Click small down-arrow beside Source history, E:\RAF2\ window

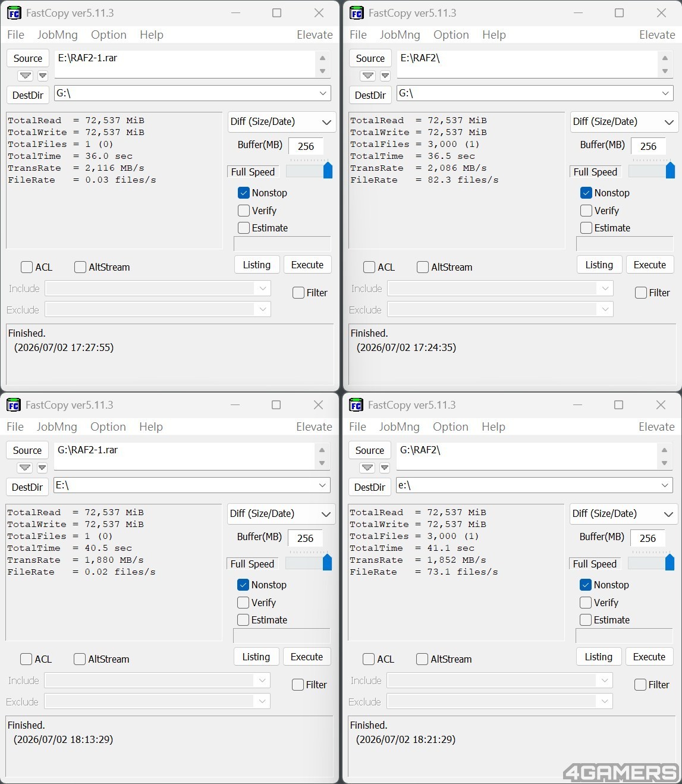tap(385, 76)
